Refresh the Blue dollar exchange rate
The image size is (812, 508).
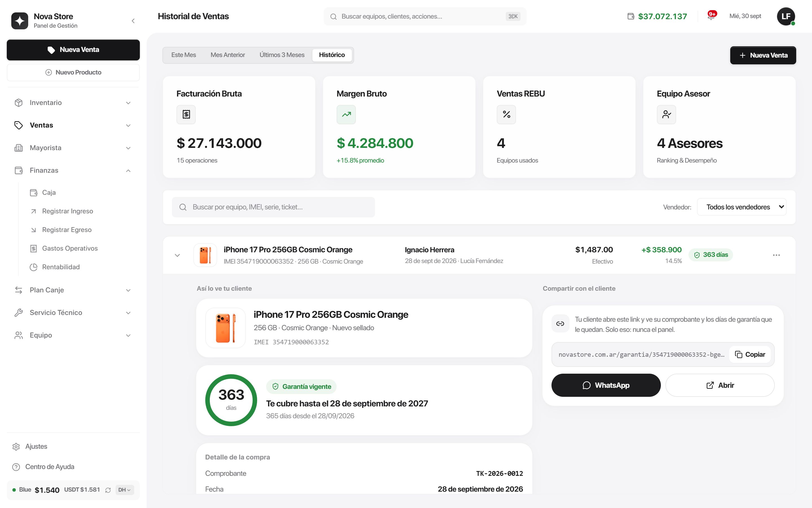[x=108, y=490]
